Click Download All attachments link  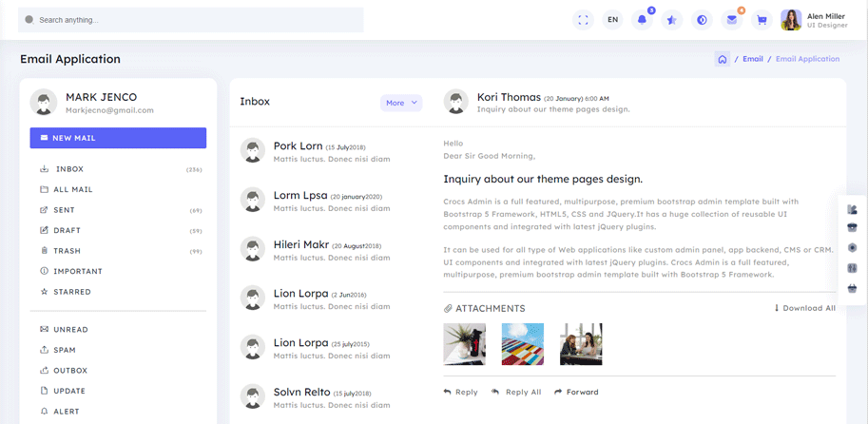(x=805, y=308)
